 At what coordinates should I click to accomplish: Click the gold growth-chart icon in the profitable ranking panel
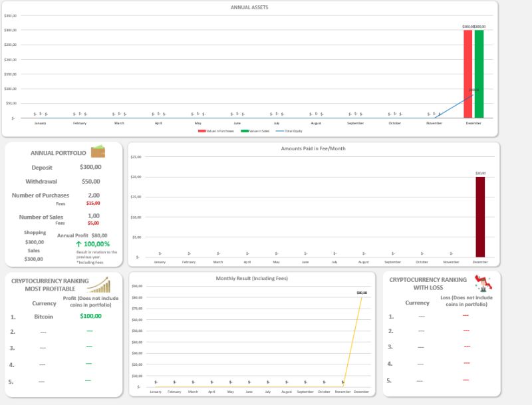point(100,286)
